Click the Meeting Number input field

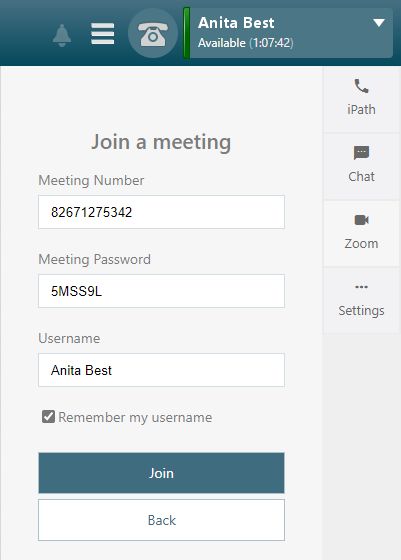161,212
